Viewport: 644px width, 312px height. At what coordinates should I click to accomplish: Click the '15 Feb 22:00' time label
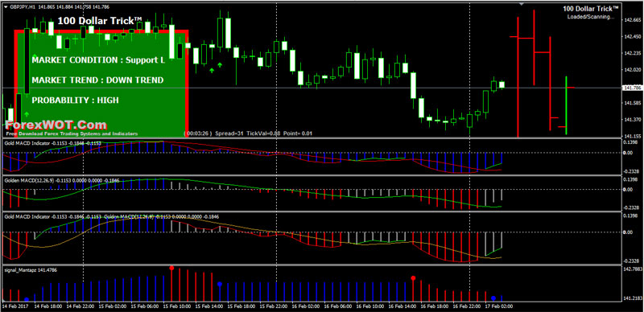pyautogui.click(x=274, y=306)
